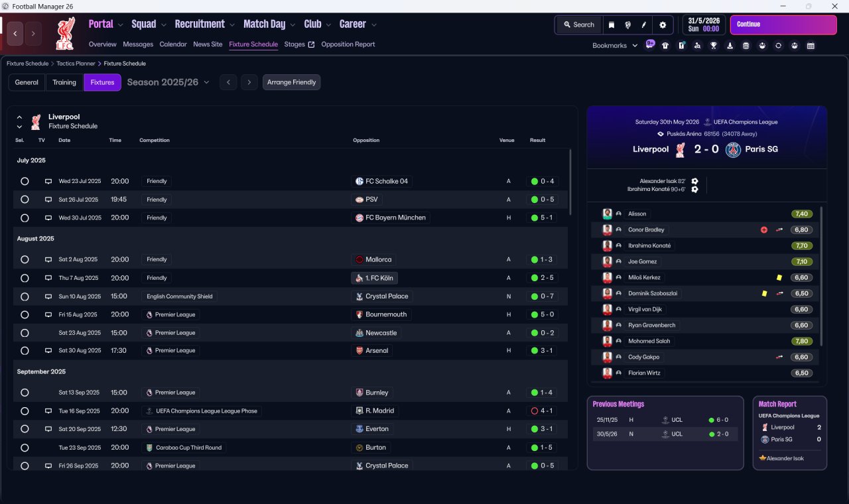Viewport: 849px width, 504px height.
Task: Click the Arrange Friendly button
Action: click(x=292, y=82)
